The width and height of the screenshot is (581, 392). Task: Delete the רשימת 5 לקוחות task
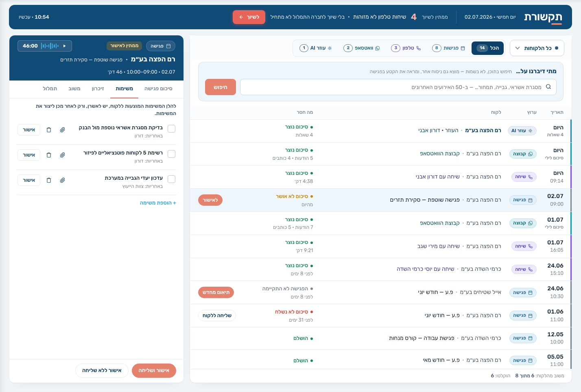point(49,155)
